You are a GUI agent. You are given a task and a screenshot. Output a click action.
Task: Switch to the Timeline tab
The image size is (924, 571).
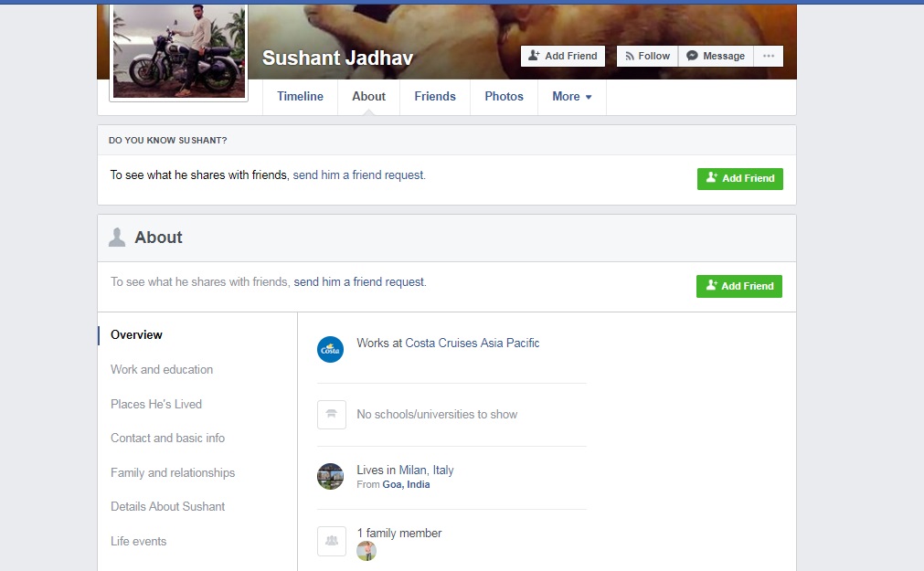pyautogui.click(x=300, y=97)
